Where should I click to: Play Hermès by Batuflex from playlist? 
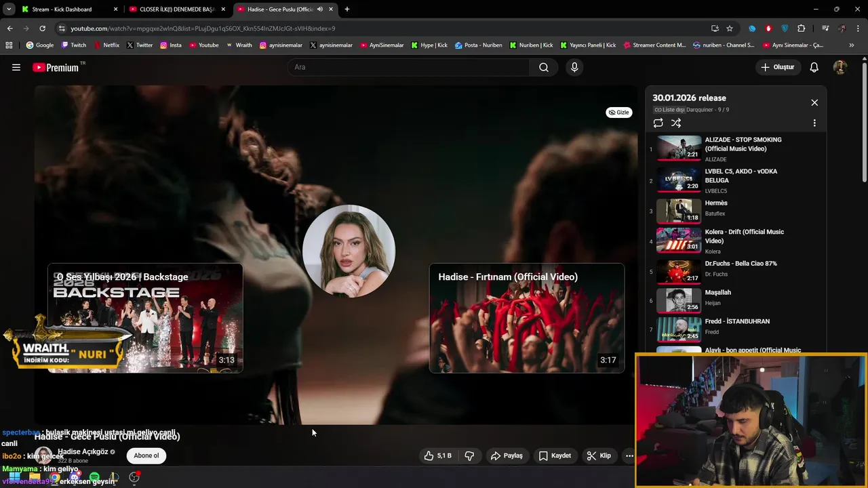point(736,211)
